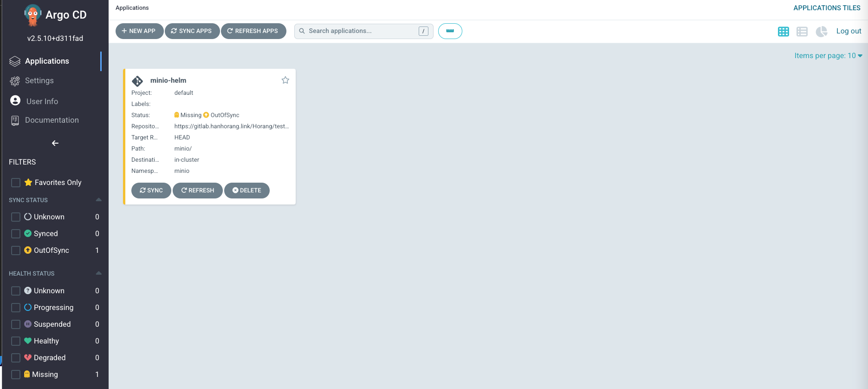Check the Progressing filter
This screenshot has height=389, width=868.
(x=16, y=308)
